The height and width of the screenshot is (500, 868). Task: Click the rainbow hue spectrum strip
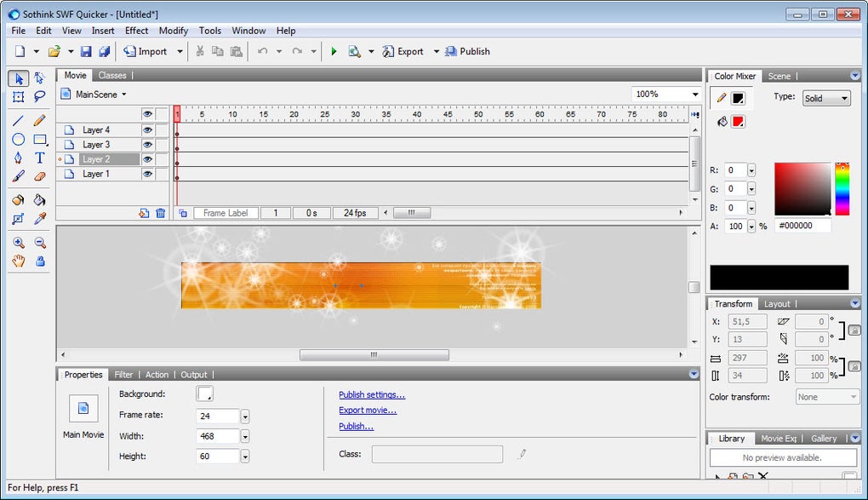(x=842, y=188)
